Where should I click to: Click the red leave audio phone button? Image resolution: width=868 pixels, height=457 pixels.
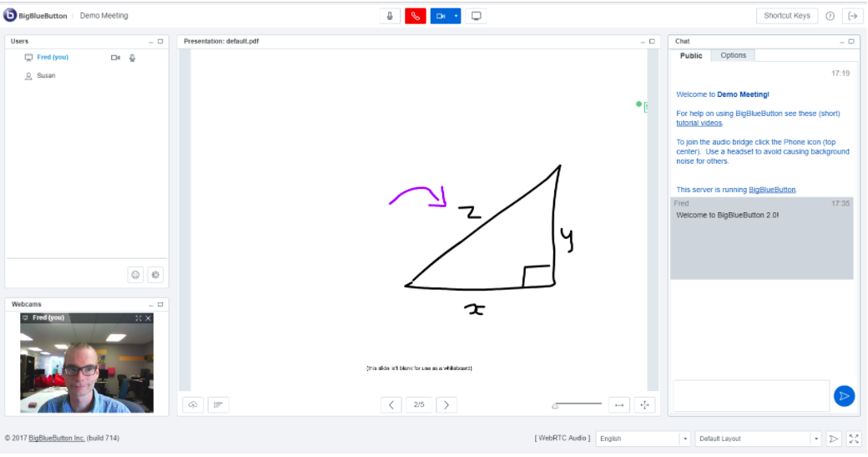pyautogui.click(x=415, y=16)
